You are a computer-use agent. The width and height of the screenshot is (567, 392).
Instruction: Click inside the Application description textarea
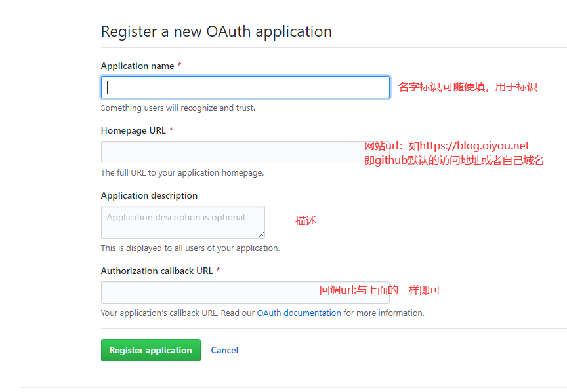click(x=182, y=222)
